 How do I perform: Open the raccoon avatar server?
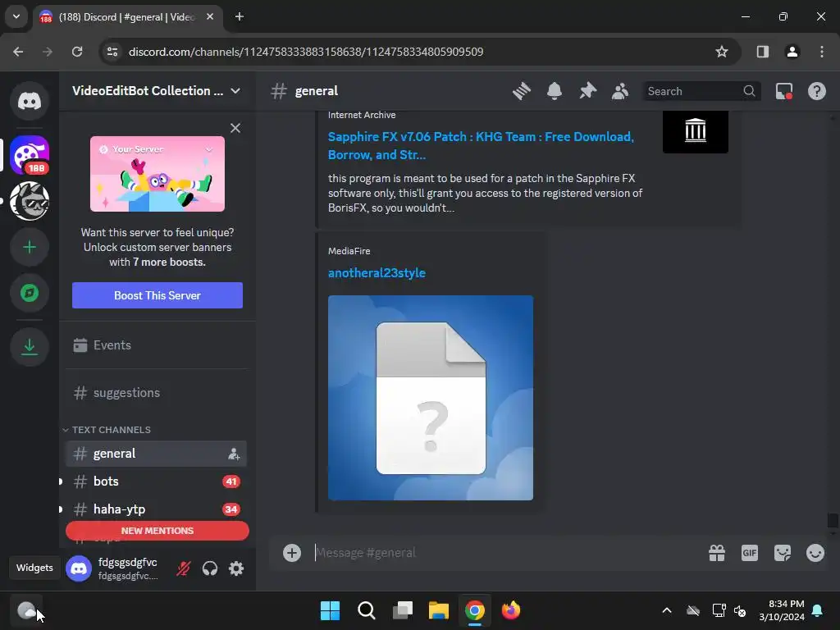click(x=30, y=201)
